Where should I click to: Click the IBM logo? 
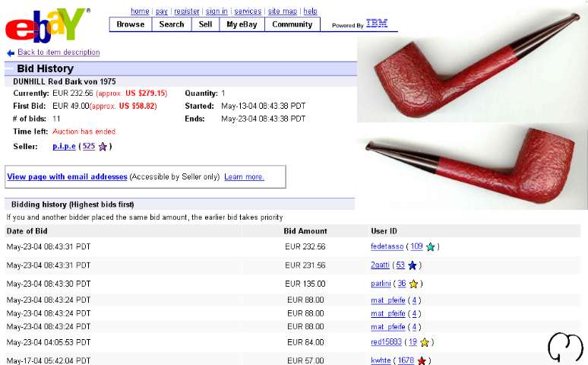pos(377,24)
